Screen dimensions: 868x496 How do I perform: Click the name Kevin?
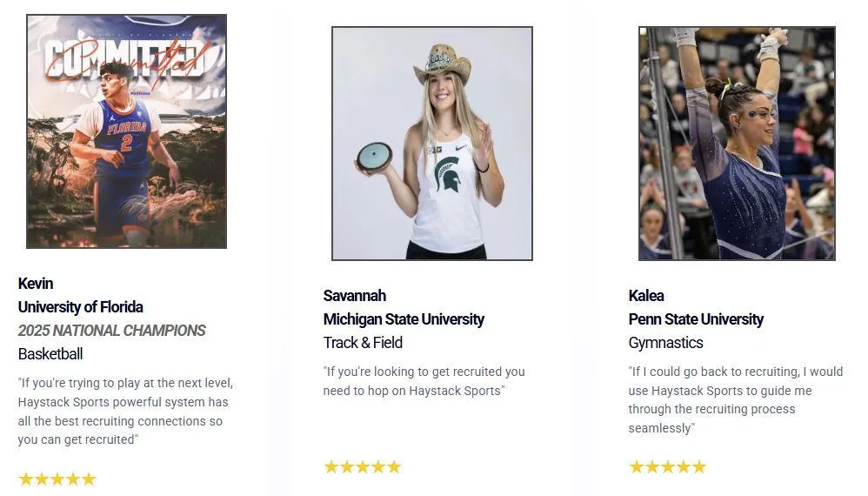click(36, 284)
